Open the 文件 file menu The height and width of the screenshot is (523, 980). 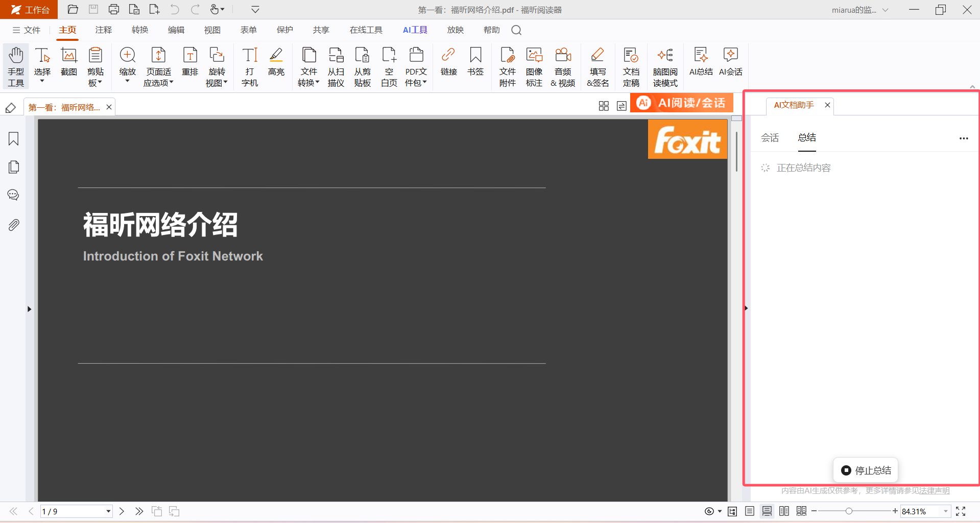point(27,30)
